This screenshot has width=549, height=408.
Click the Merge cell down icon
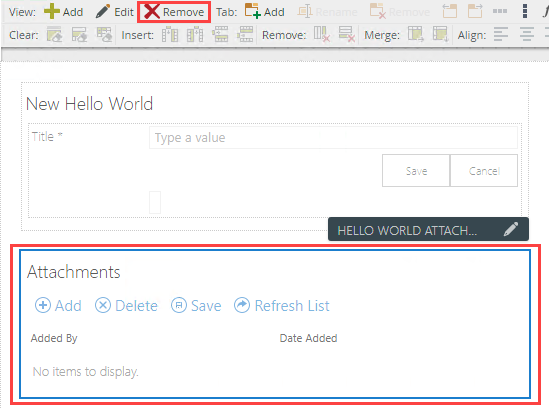tap(440, 35)
